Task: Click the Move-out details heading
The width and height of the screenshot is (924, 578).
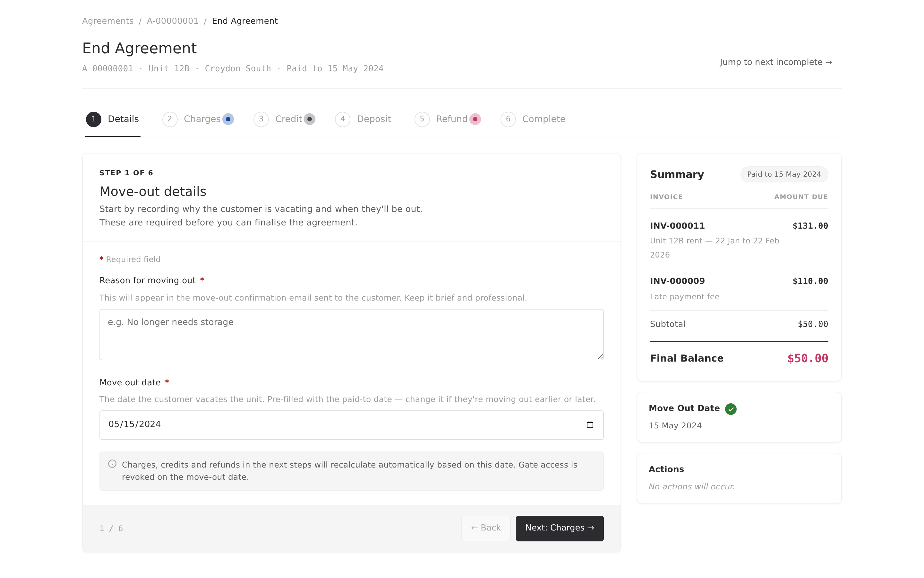Action: coord(153,191)
